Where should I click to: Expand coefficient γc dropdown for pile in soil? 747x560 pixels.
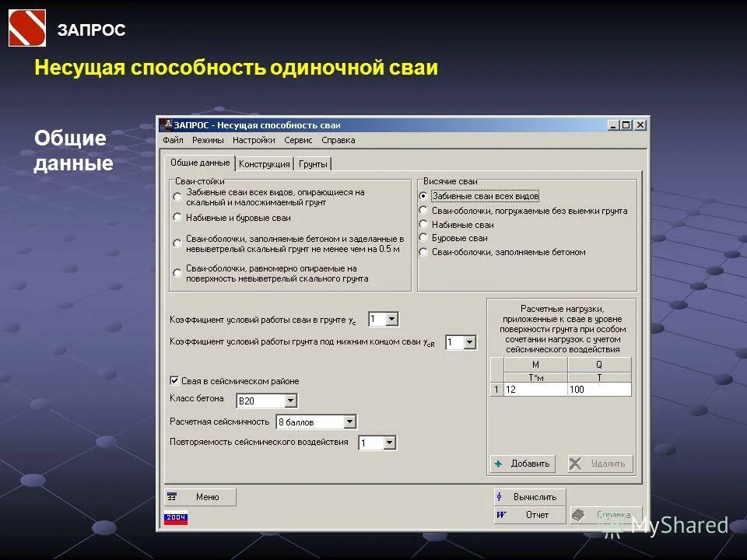tap(391, 319)
